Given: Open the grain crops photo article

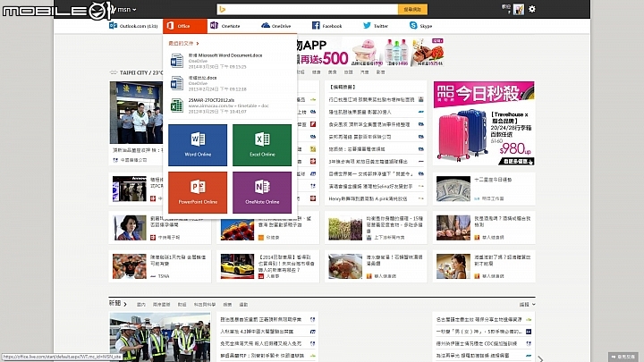Looking at the screenshot, I should [x=345, y=228].
